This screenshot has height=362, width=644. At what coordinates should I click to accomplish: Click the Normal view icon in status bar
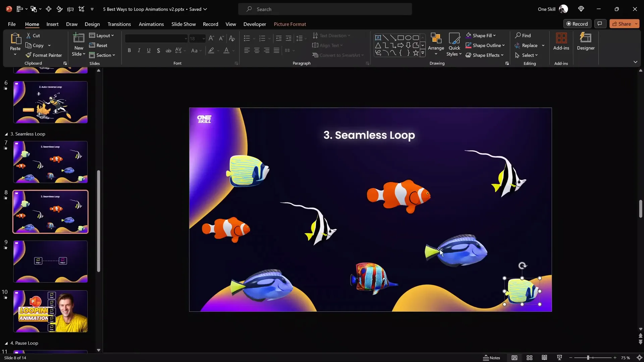pyautogui.click(x=515, y=358)
